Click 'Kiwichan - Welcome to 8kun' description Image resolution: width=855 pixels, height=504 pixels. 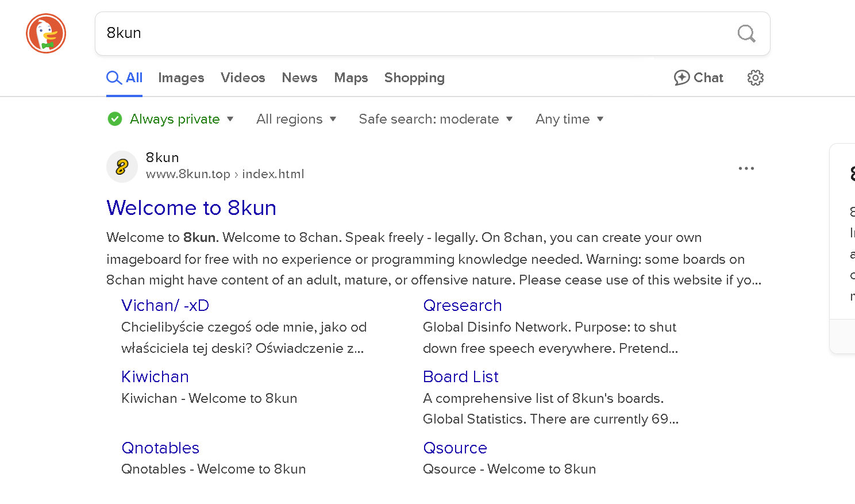click(209, 398)
